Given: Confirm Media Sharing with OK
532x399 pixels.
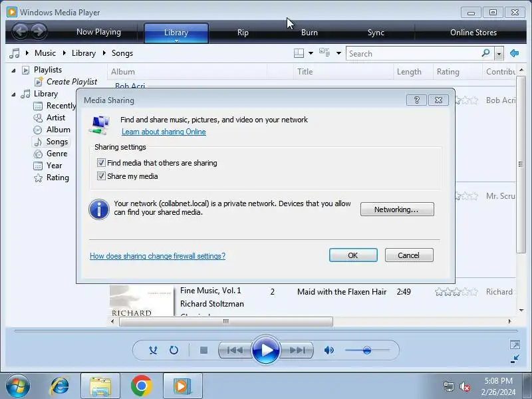Looking at the screenshot, I should pyautogui.click(x=353, y=255).
